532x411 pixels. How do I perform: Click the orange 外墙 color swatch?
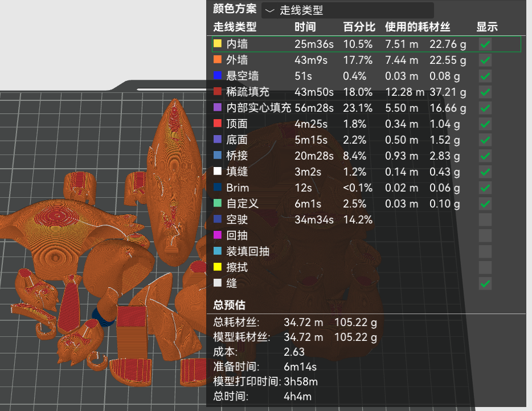point(218,59)
